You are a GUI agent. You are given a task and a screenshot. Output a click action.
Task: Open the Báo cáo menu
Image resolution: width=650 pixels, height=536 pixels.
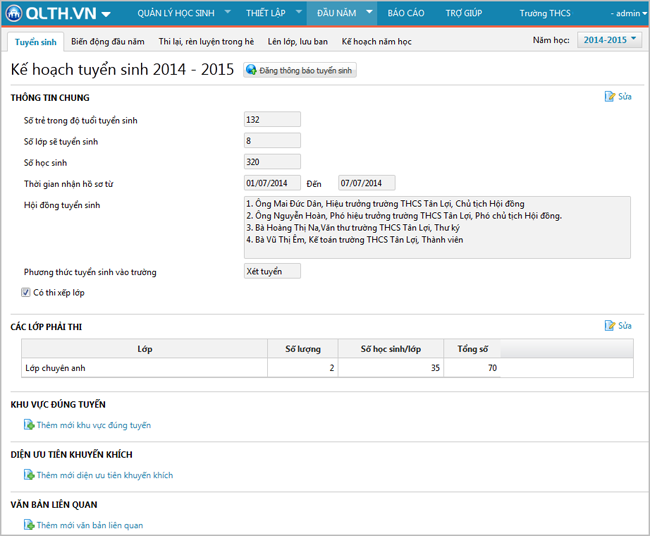(x=405, y=14)
